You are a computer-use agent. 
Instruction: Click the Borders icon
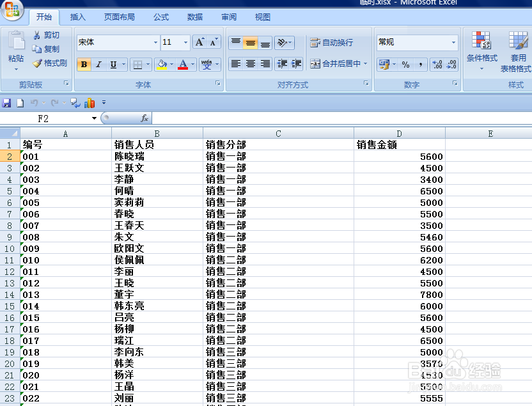137,64
